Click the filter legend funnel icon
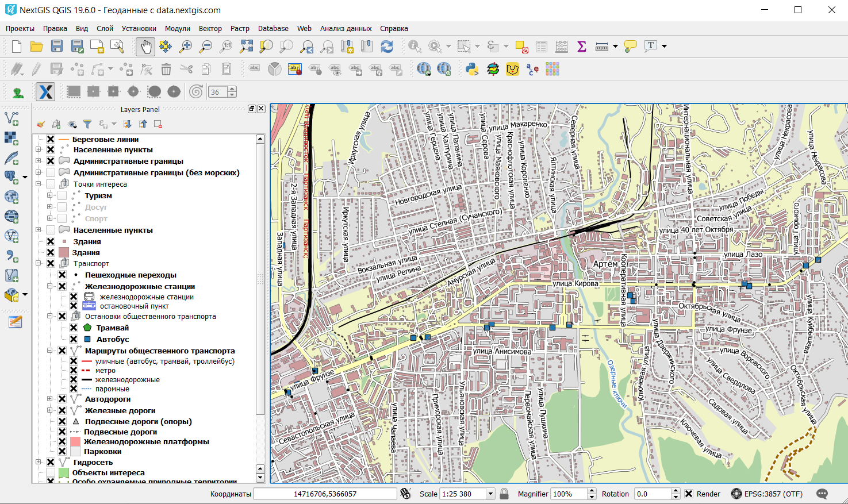848x504 pixels. point(87,124)
